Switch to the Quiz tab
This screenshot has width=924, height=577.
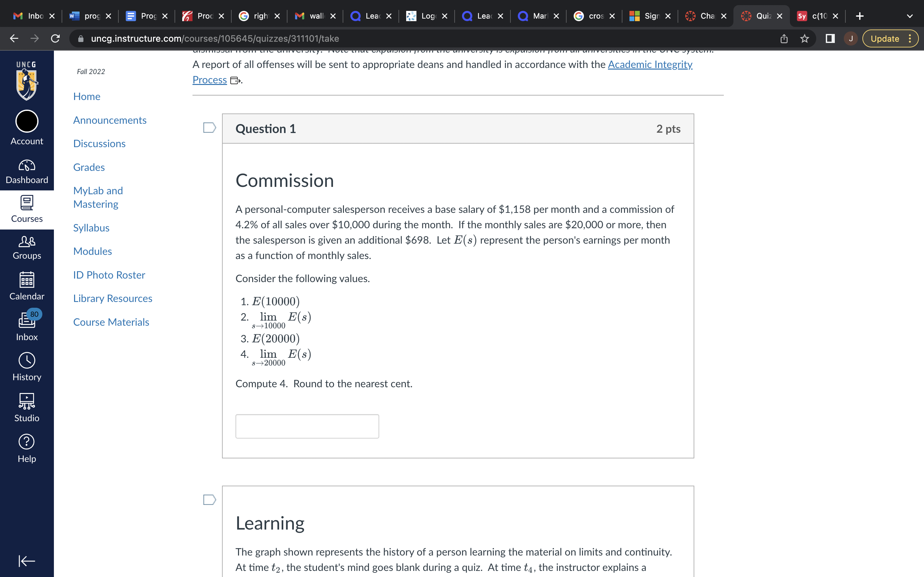[x=762, y=16]
